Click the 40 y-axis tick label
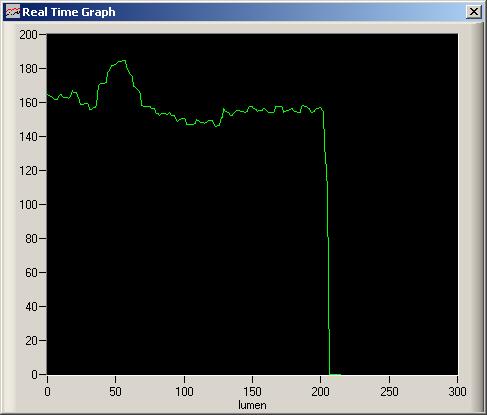This screenshot has width=487, height=415. pyautogui.click(x=31, y=307)
